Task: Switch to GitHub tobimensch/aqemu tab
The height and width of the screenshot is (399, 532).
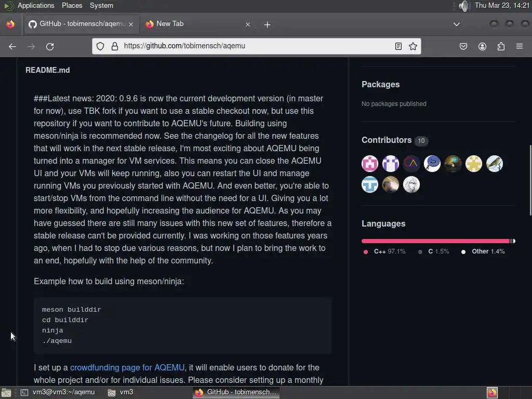Action: [81, 24]
